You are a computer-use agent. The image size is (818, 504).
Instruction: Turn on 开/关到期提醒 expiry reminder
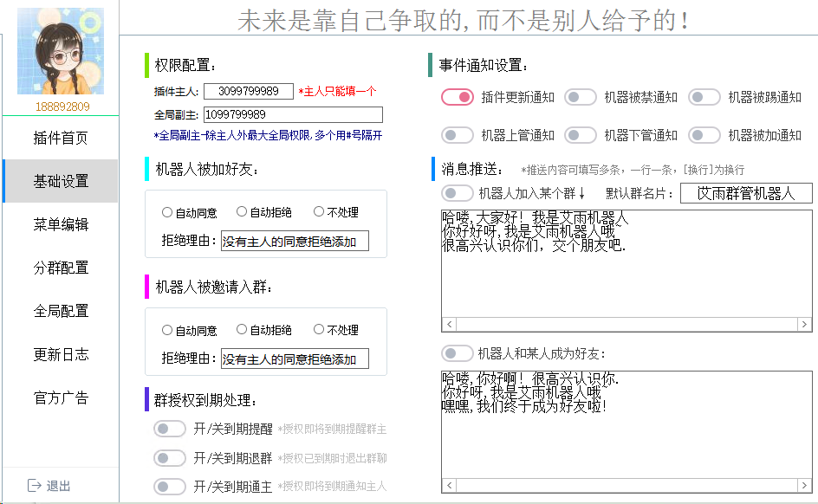click(x=170, y=428)
